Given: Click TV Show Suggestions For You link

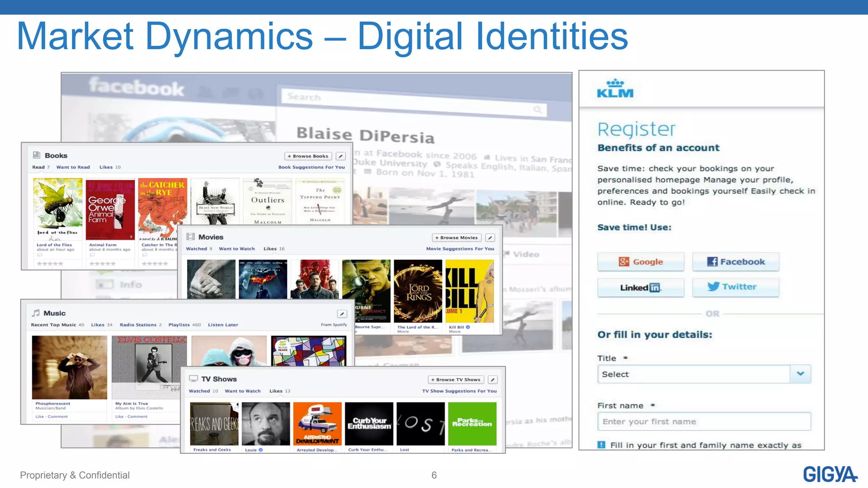Looking at the screenshot, I should [459, 391].
